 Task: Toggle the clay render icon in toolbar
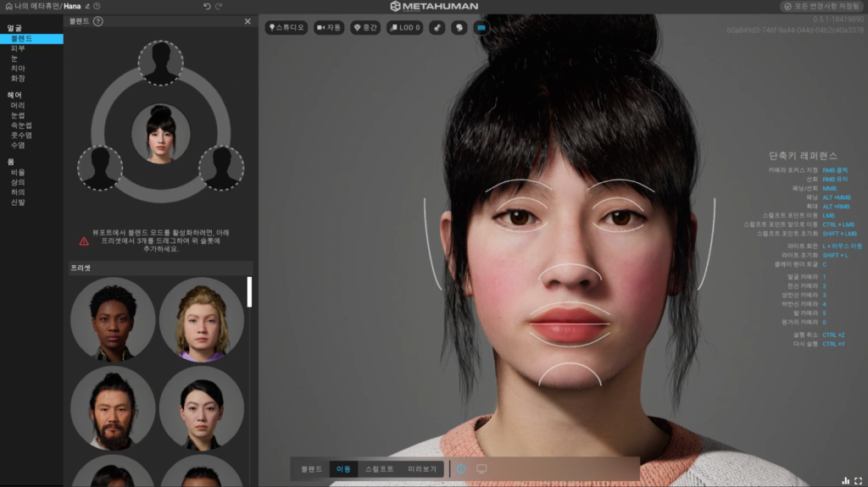point(437,27)
